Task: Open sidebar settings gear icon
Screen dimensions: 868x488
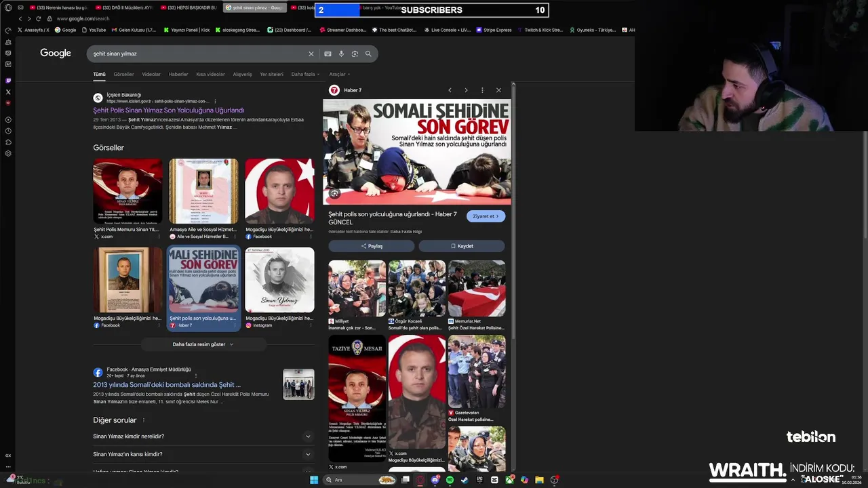Action: pyautogui.click(x=8, y=153)
